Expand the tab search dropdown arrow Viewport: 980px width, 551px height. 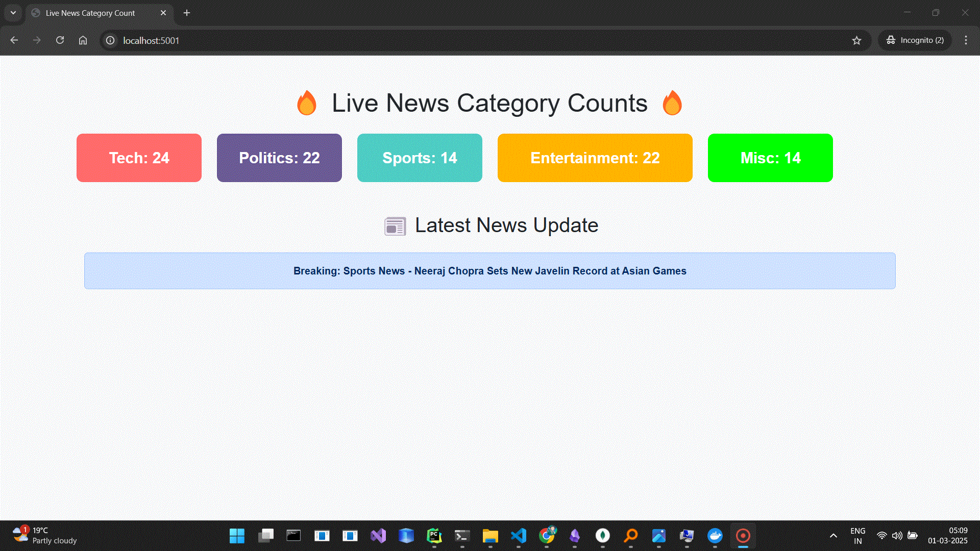tap(13, 13)
